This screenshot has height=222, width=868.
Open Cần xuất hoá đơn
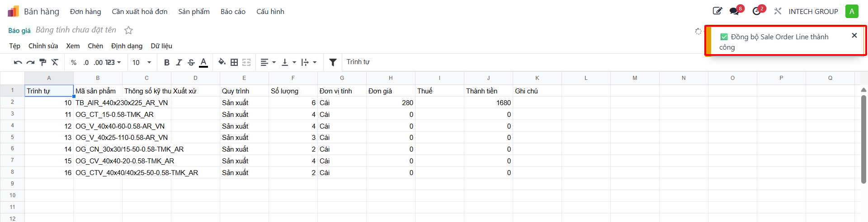click(x=140, y=12)
